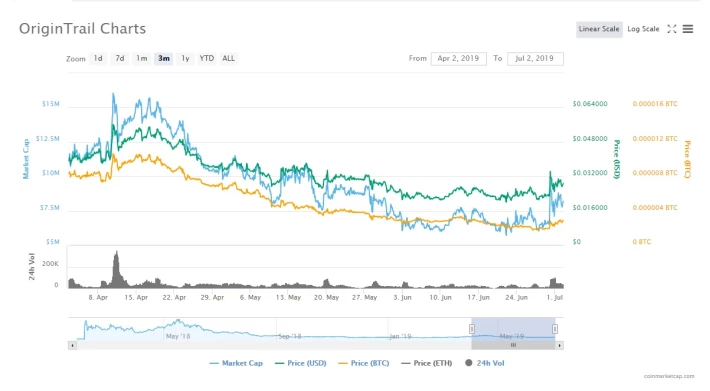Click the $0.064000 price axis label
The width and height of the screenshot is (710, 391).
click(x=590, y=104)
